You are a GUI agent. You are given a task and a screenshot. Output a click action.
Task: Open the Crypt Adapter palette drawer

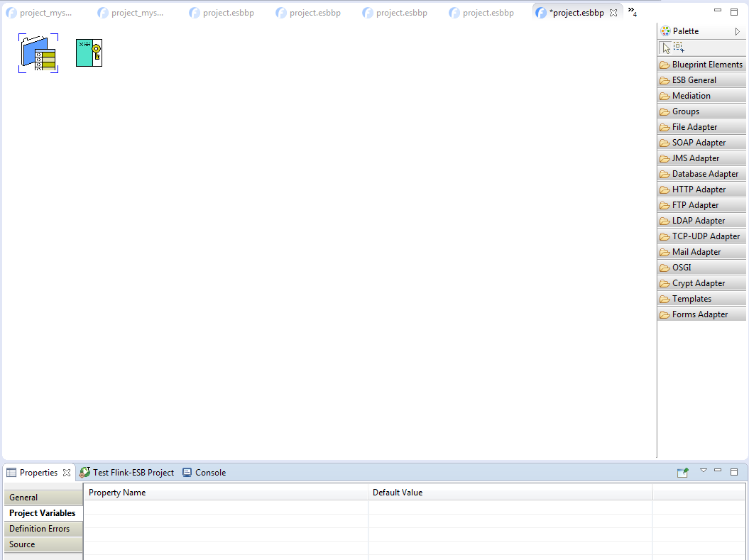[701, 283]
